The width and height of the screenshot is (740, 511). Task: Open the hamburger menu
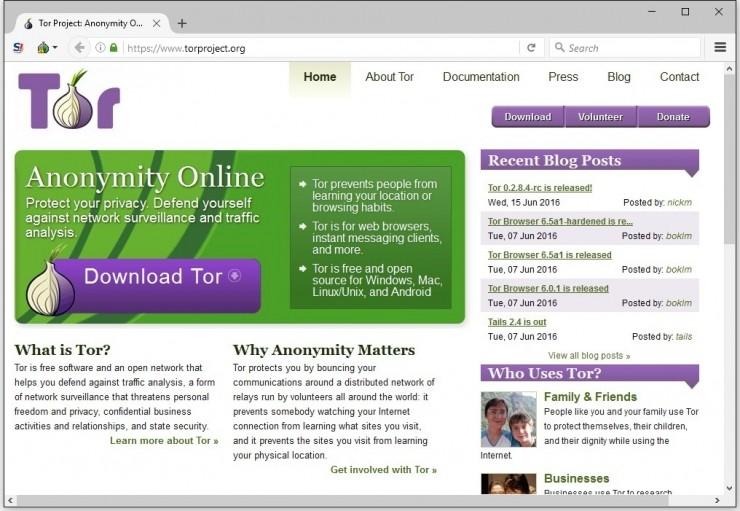720,47
